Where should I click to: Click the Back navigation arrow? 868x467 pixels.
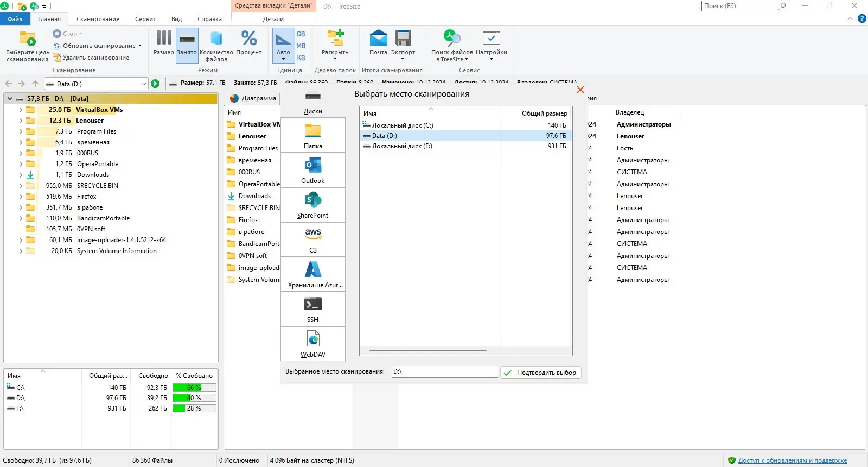pyautogui.click(x=8, y=84)
